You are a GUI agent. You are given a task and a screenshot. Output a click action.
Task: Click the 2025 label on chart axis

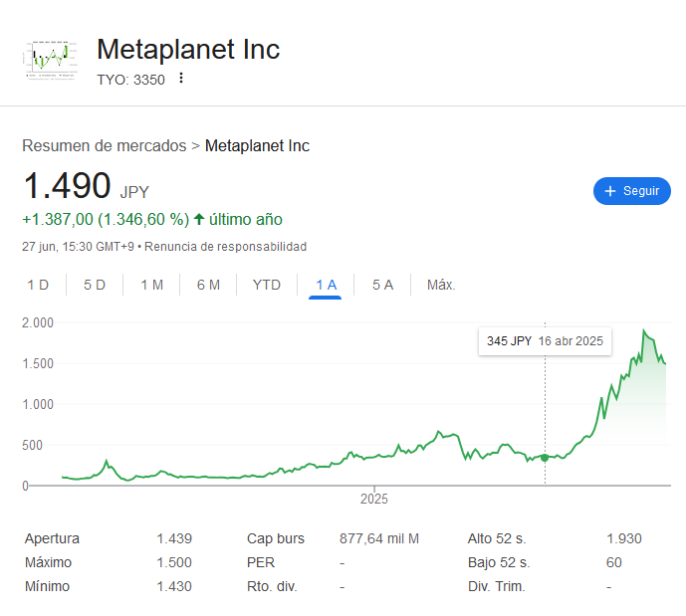click(374, 499)
